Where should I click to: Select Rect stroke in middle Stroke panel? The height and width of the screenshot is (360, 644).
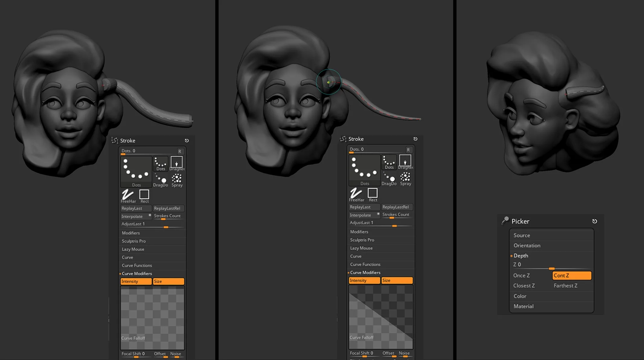(373, 194)
